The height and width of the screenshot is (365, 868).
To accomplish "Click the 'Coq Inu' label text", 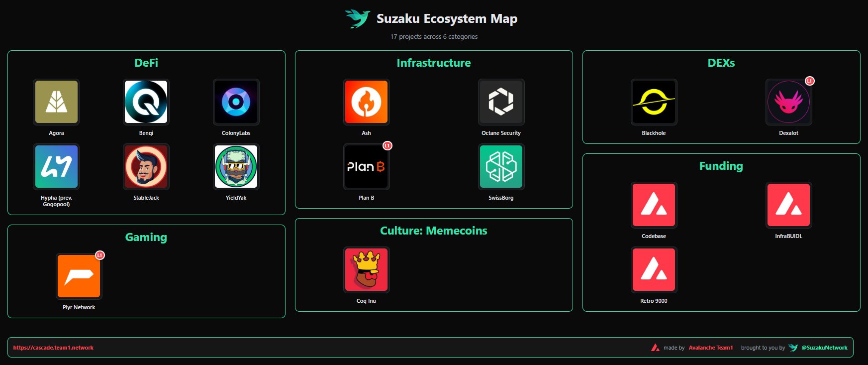I will click(367, 301).
